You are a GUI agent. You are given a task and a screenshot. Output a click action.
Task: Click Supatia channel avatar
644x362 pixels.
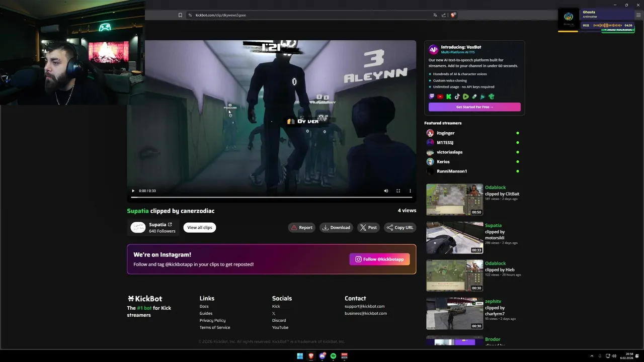tap(138, 228)
